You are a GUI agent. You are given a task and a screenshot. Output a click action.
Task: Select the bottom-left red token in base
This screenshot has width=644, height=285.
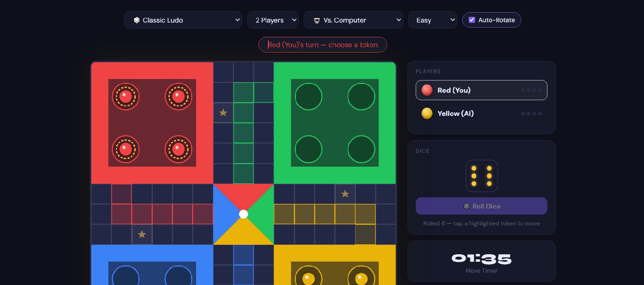tap(126, 149)
